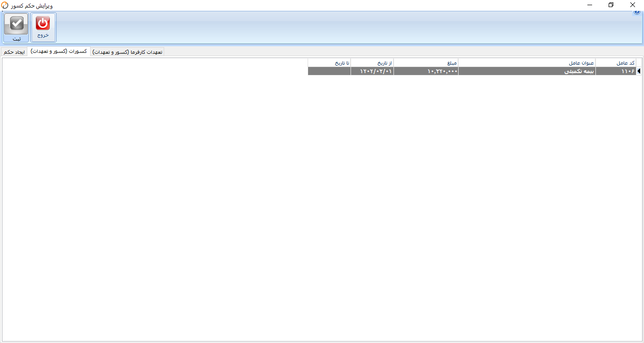Sort by the عنوان عامل column header
Viewport: 644px width, 343px height.
click(x=527, y=63)
